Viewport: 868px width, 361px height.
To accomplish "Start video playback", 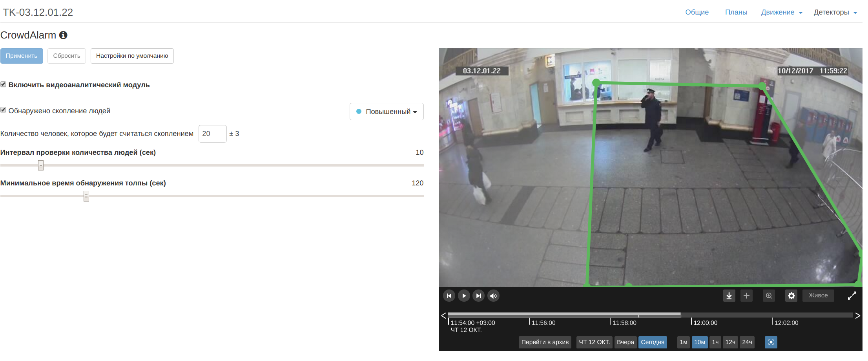I will [x=464, y=296].
